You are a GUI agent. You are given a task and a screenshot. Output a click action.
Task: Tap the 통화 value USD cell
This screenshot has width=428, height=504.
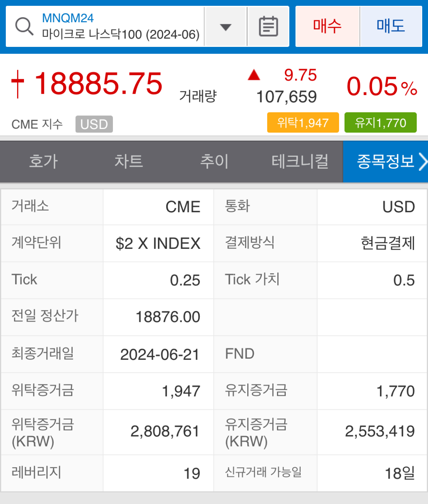click(x=372, y=207)
